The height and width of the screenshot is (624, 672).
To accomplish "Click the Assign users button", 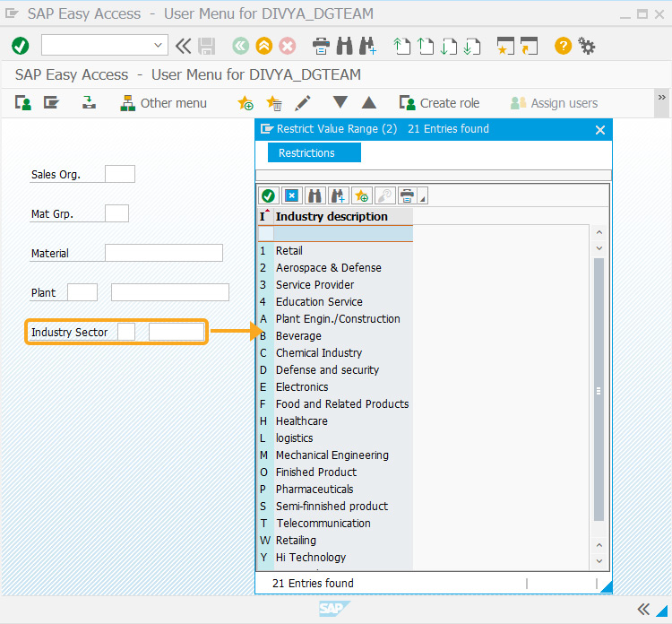I will pos(554,103).
